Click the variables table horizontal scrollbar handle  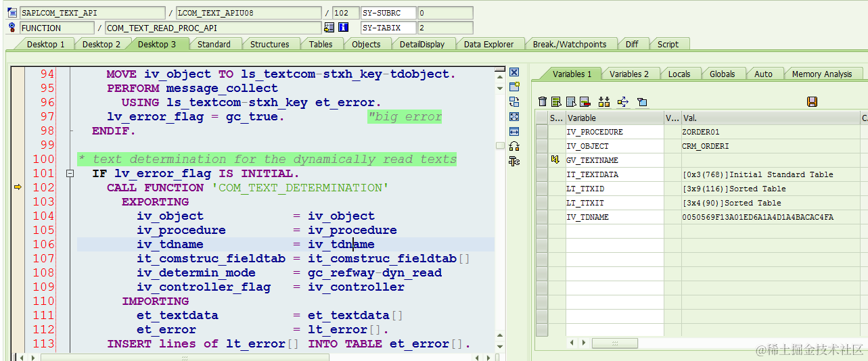615,343
